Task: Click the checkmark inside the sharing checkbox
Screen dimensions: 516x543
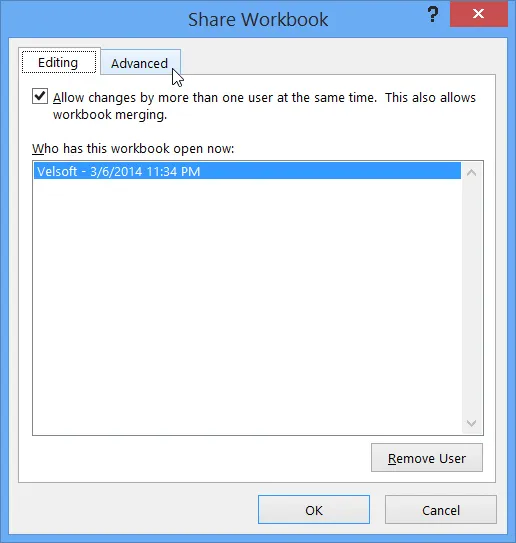Action: [40, 96]
